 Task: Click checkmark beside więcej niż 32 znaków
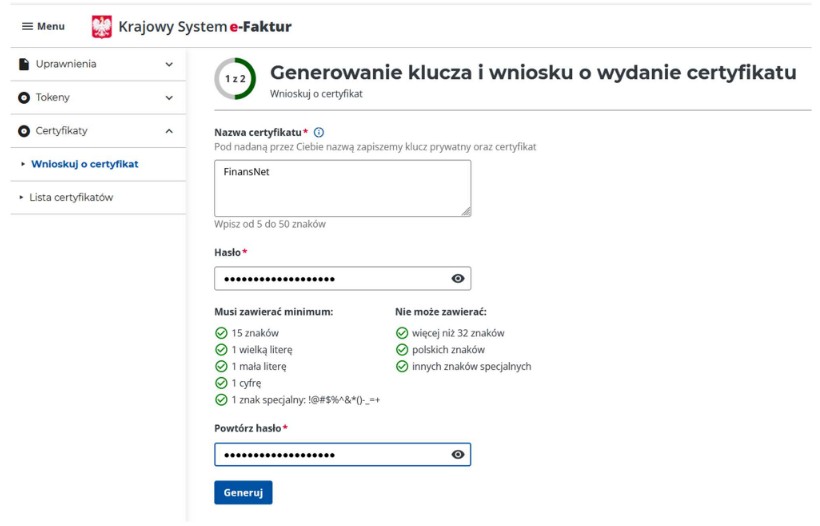(x=402, y=333)
